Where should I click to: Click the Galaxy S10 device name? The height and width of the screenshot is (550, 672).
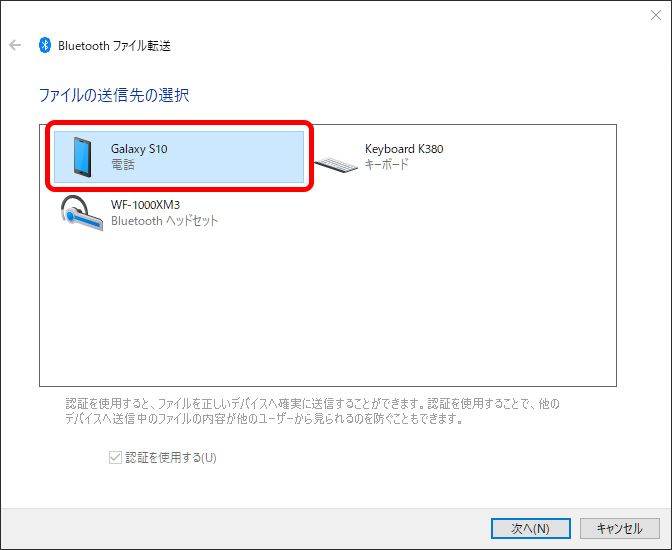139,149
